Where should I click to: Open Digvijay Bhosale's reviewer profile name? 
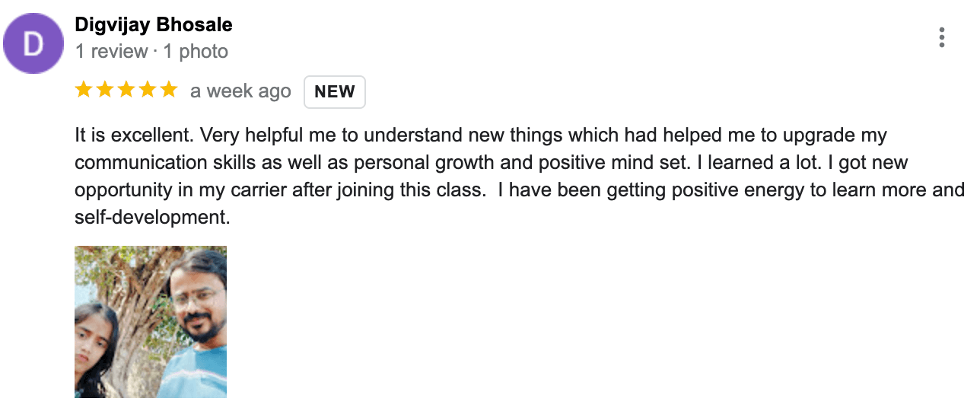(154, 25)
